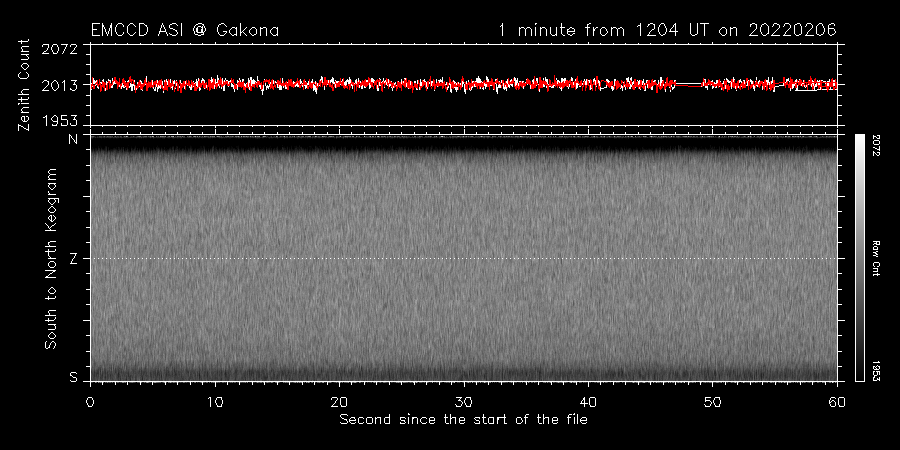Click the S label on the keogram axis

(x=74, y=378)
